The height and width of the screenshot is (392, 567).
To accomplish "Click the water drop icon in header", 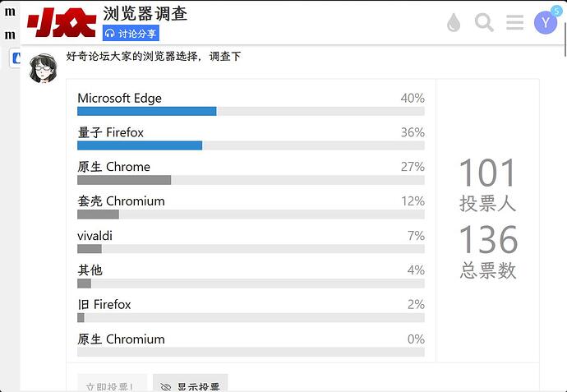I will [454, 23].
